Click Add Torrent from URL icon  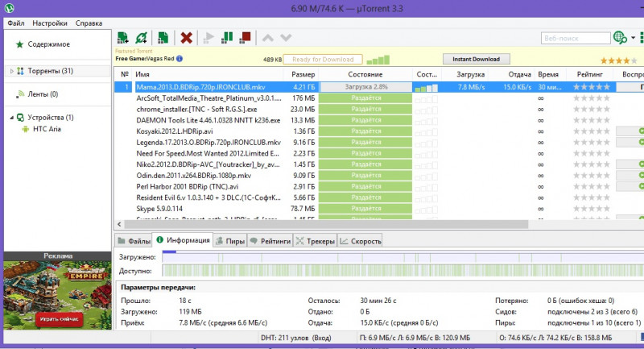[x=142, y=38]
